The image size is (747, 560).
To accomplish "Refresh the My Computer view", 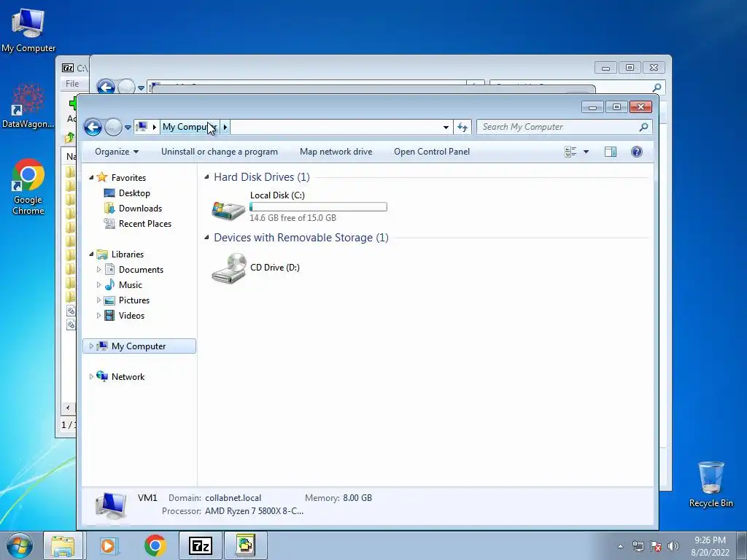I will tap(462, 127).
